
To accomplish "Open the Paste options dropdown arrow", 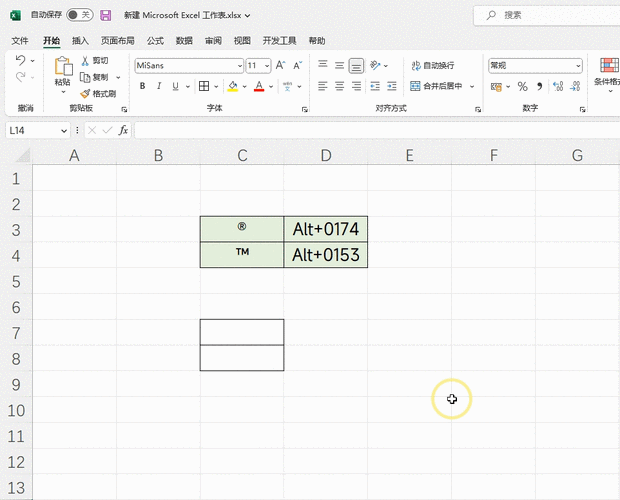I will pos(63,92).
